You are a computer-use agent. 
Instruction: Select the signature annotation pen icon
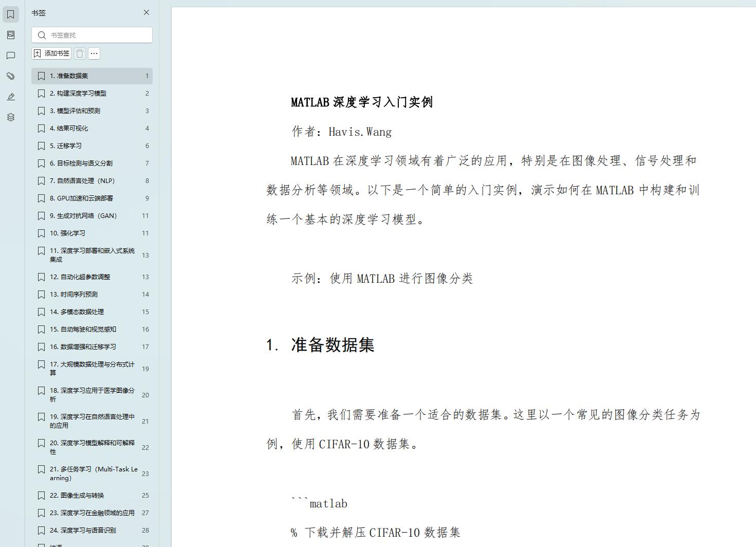[x=10, y=96]
